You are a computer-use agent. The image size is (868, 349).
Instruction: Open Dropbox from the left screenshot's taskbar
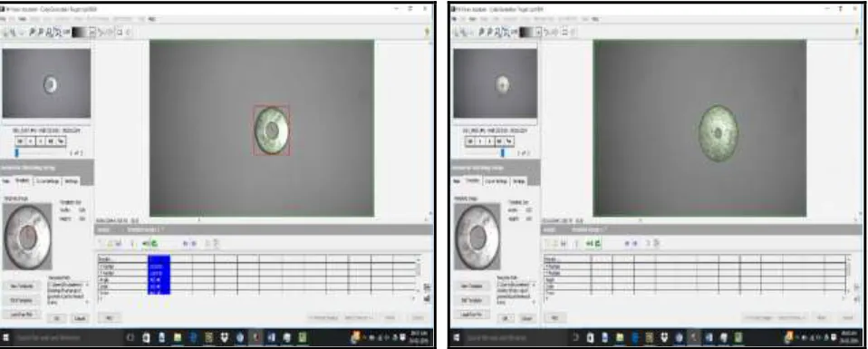tap(225, 337)
